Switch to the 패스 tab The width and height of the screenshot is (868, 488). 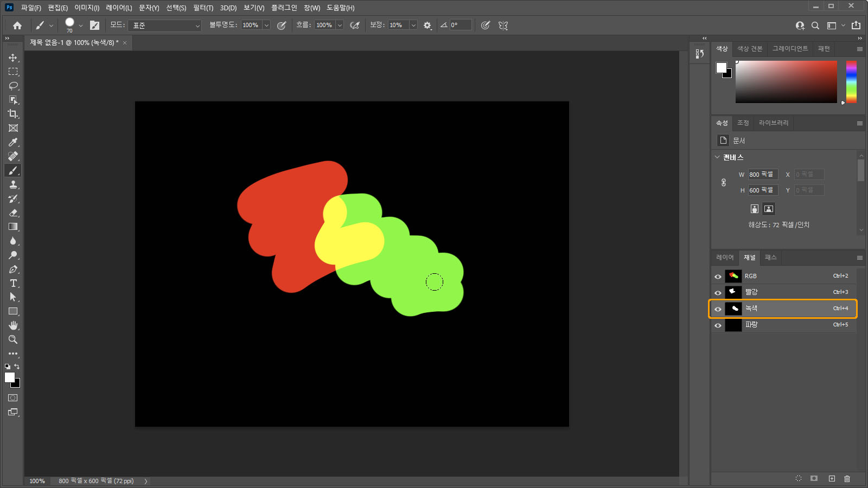[x=771, y=258]
